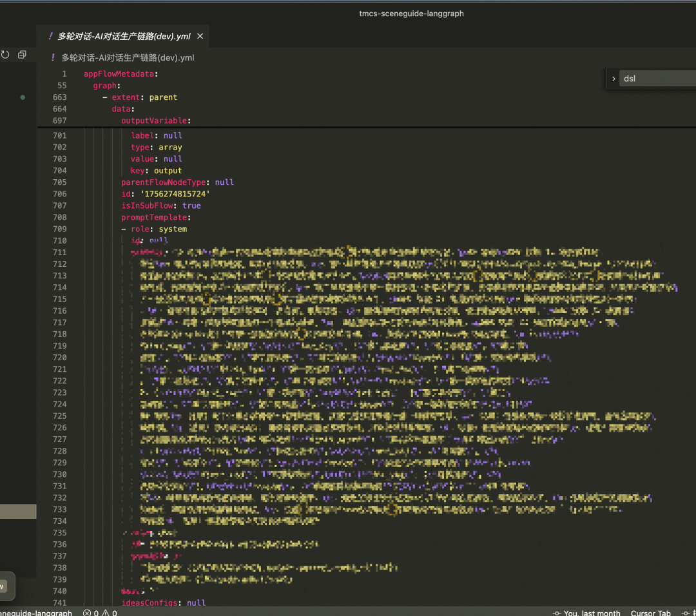Jump to sticky line 'data:'
This screenshot has width=696, height=616.
pyautogui.click(x=123, y=109)
